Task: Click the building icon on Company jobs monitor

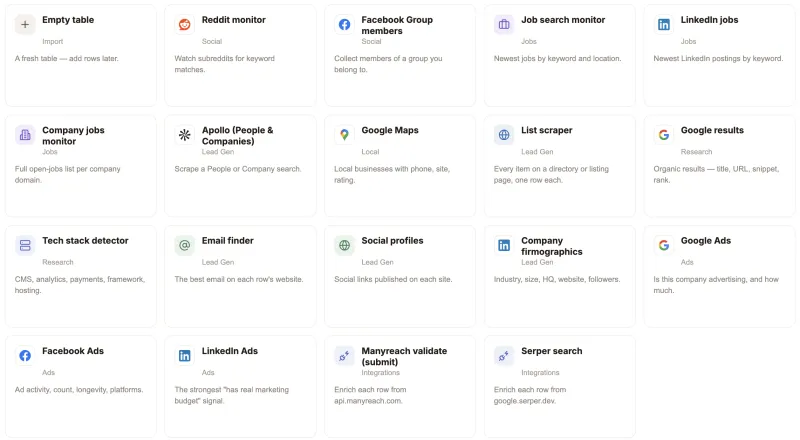Action: click(x=25, y=135)
